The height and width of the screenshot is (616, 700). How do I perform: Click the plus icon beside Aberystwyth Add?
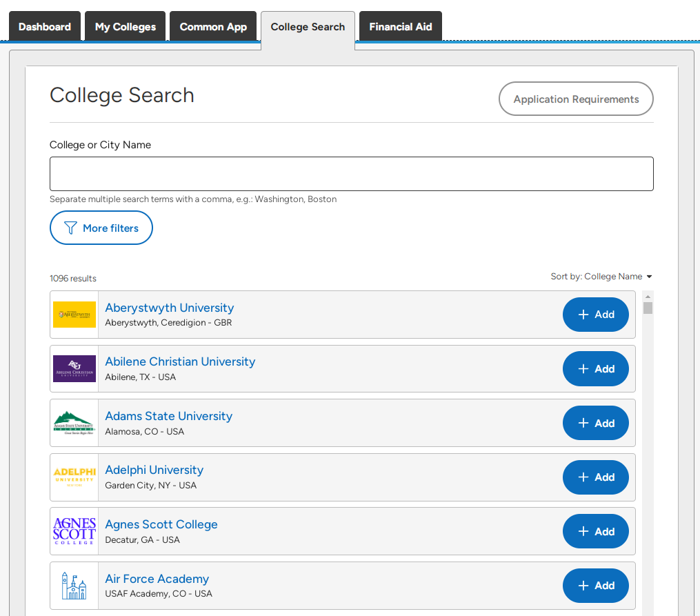[x=583, y=315]
